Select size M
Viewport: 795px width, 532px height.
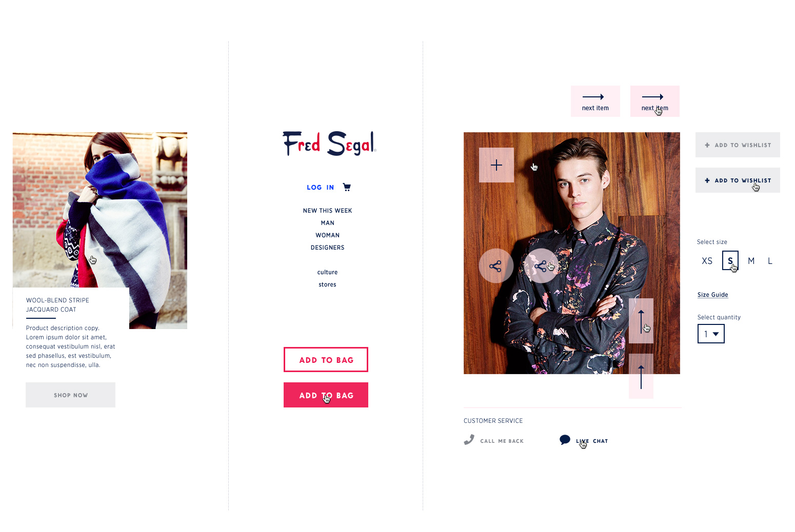[x=751, y=261]
